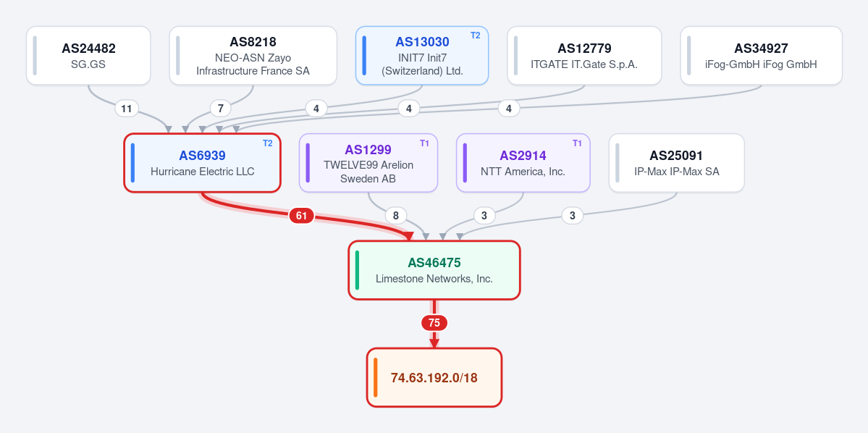Click the red 75 edge label
Viewport: 868px width, 433px height.
(434, 323)
